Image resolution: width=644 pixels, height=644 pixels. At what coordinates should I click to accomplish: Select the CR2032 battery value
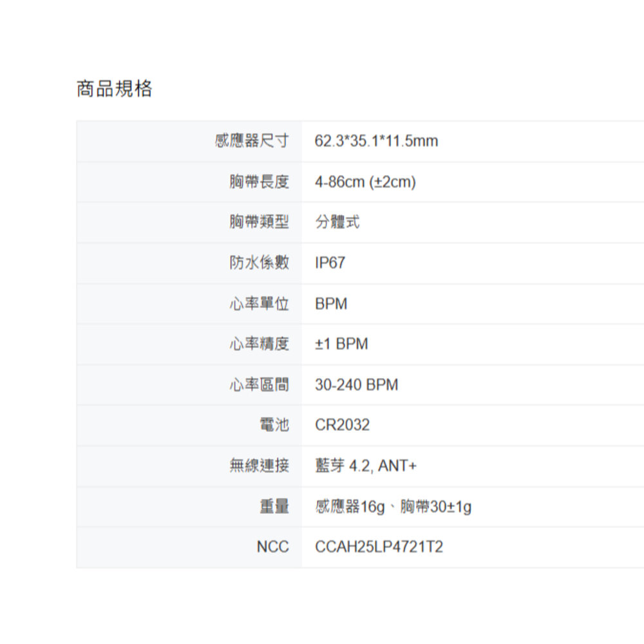click(x=342, y=425)
